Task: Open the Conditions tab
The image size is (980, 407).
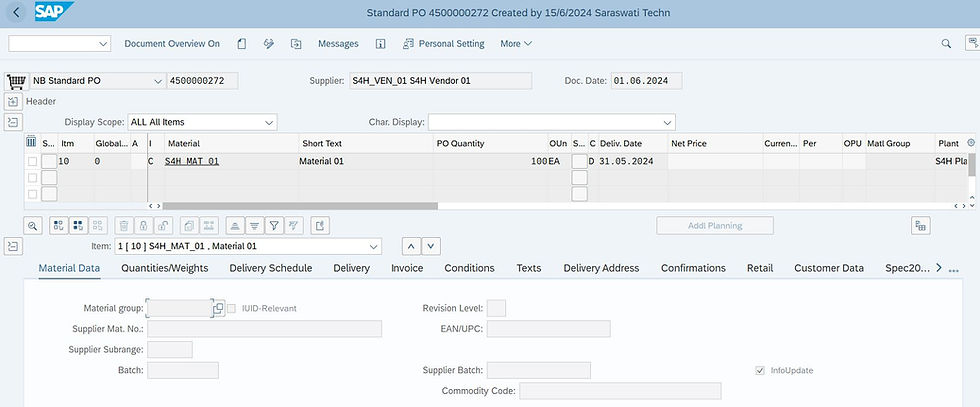Action: pyautogui.click(x=469, y=268)
